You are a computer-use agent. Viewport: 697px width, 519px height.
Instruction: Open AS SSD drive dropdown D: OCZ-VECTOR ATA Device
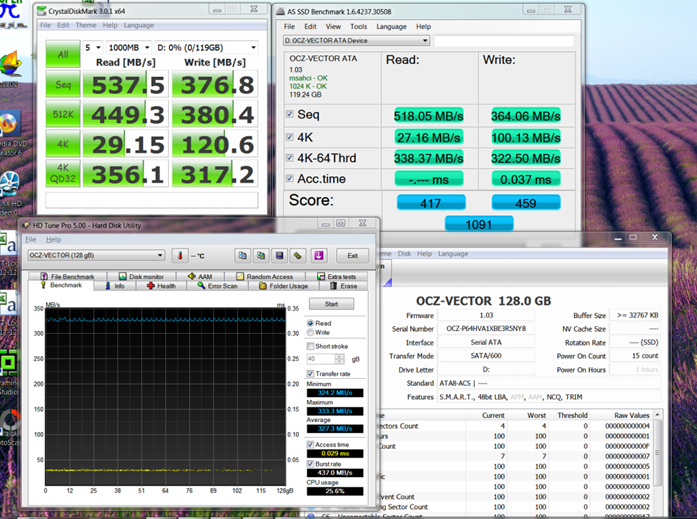(x=356, y=40)
